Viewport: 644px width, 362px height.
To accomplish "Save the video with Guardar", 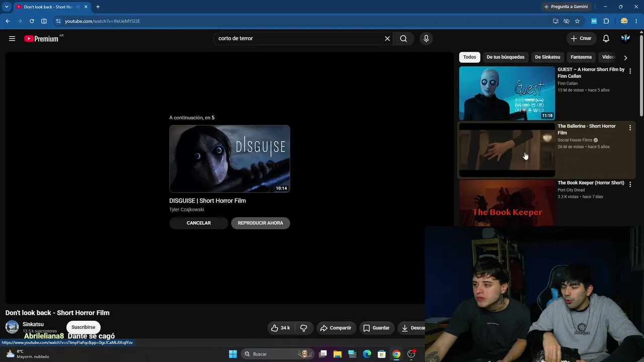I will pyautogui.click(x=377, y=328).
